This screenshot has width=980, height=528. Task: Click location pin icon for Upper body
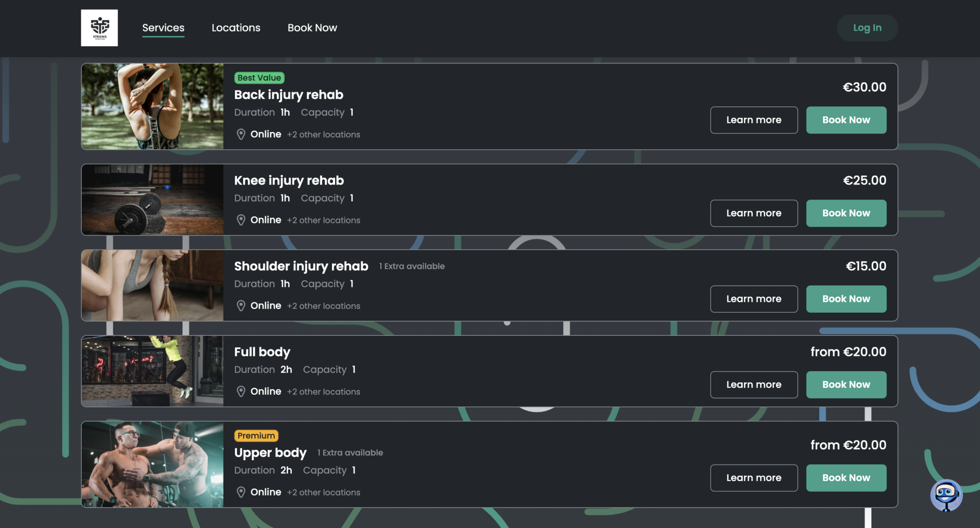coord(241,492)
